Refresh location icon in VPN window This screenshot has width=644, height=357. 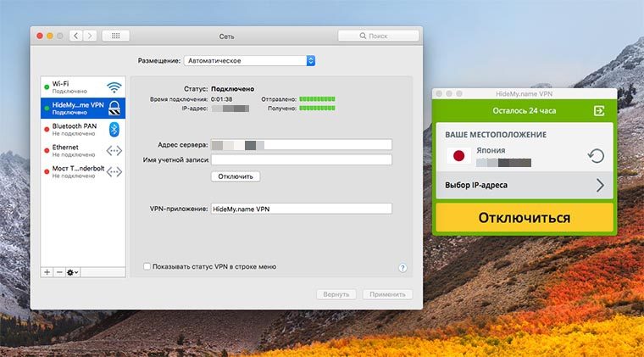[x=596, y=156]
